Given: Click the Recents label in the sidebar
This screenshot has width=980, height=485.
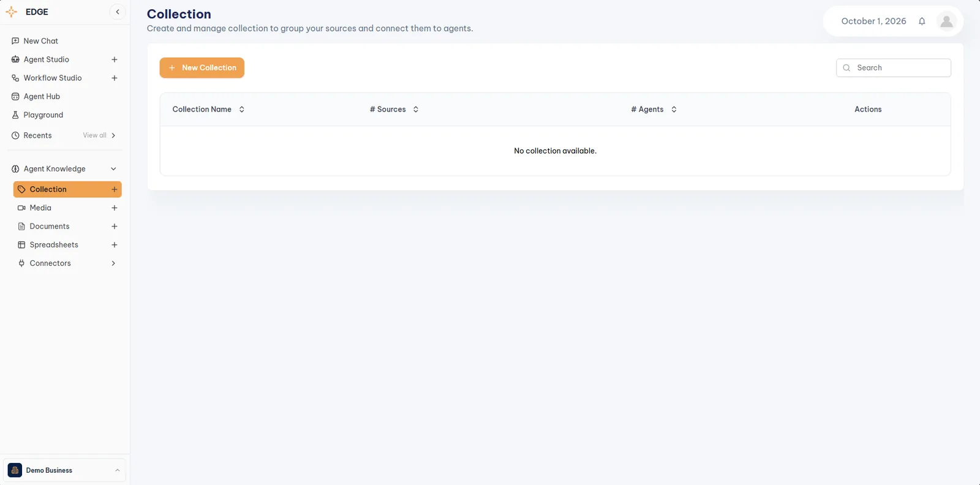Looking at the screenshot, I should [x=37, y=135].
